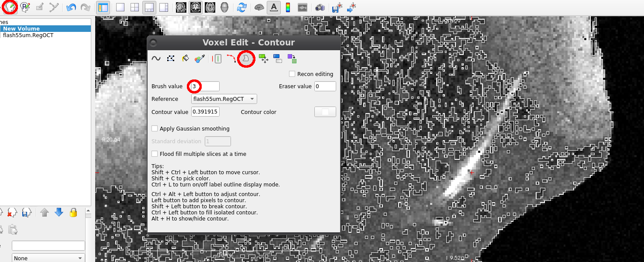The image size is (644, 262).
Task: Click the Brush value input field
Action: (x=205, y=86)
